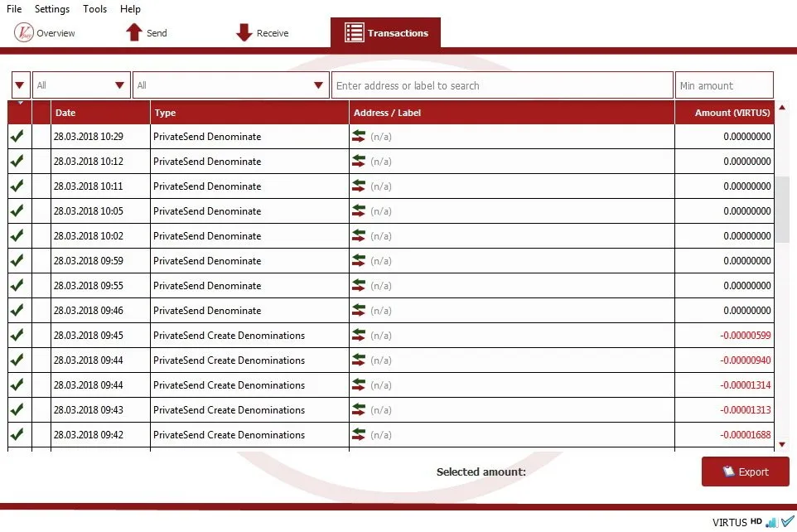
Task: Go to the Receive tab
Action: point(263,33)
